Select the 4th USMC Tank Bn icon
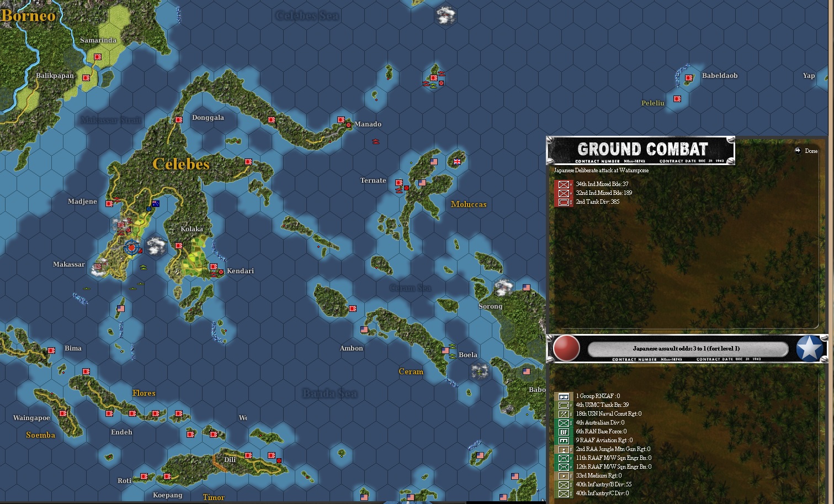Image resolution: width=834 pixels, height=504 pixels. tap(564, 405)
